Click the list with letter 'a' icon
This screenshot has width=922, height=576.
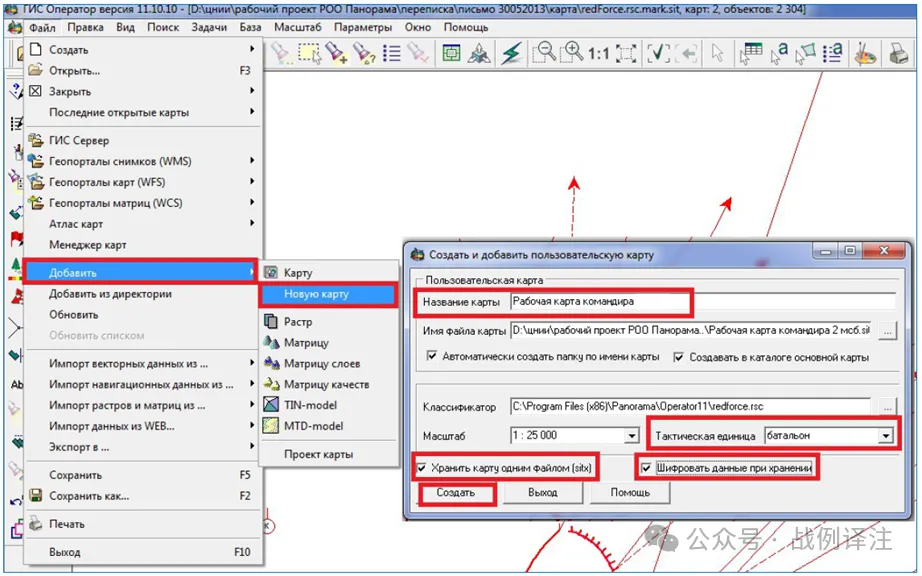(833, 53)
